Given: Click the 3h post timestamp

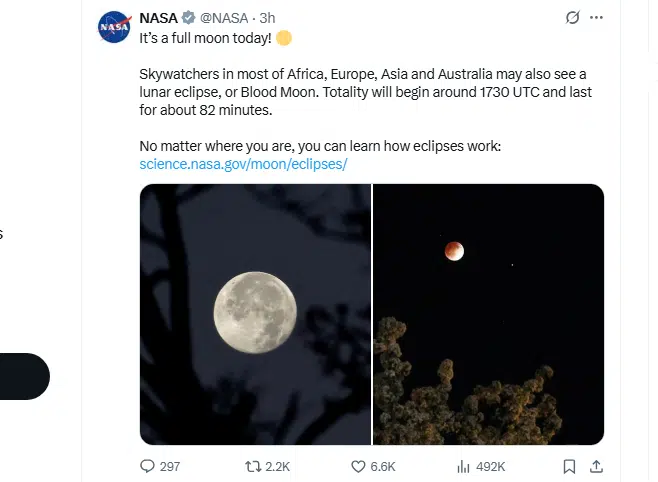Looking at the screenshot, I should [268, 18].
